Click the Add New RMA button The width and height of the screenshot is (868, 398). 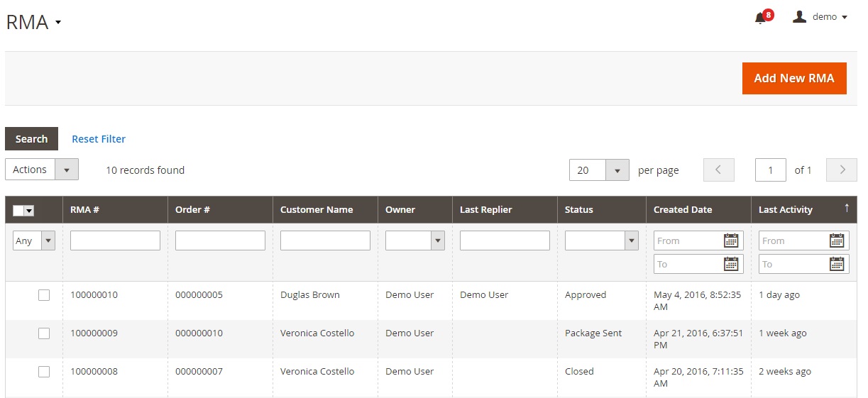[793, 78]
